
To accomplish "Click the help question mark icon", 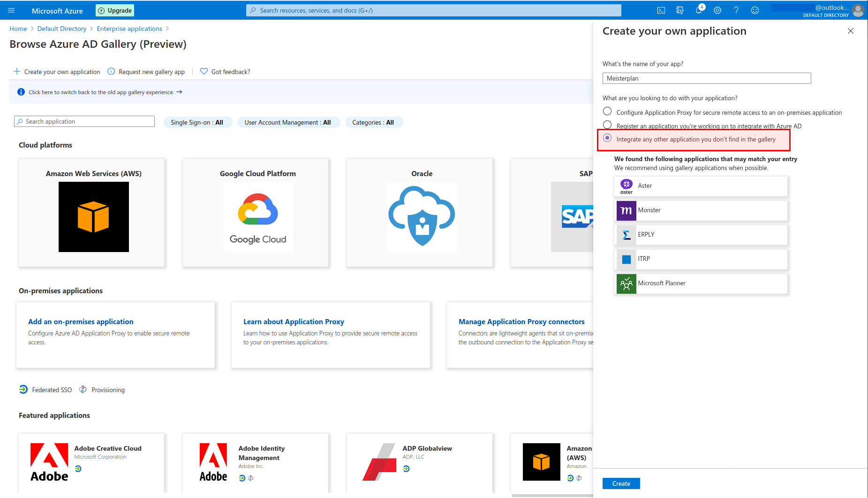I will [x=736, y=10].
